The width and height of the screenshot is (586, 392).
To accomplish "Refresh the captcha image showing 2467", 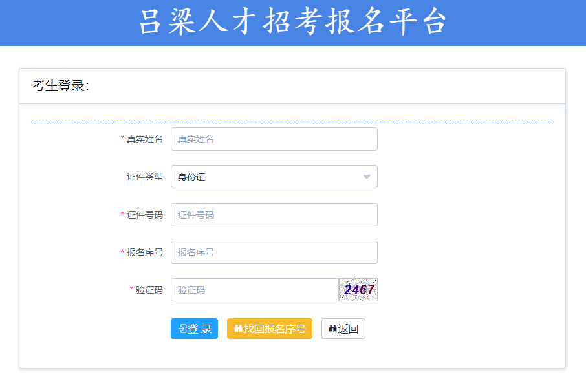I will coord(358,290).
